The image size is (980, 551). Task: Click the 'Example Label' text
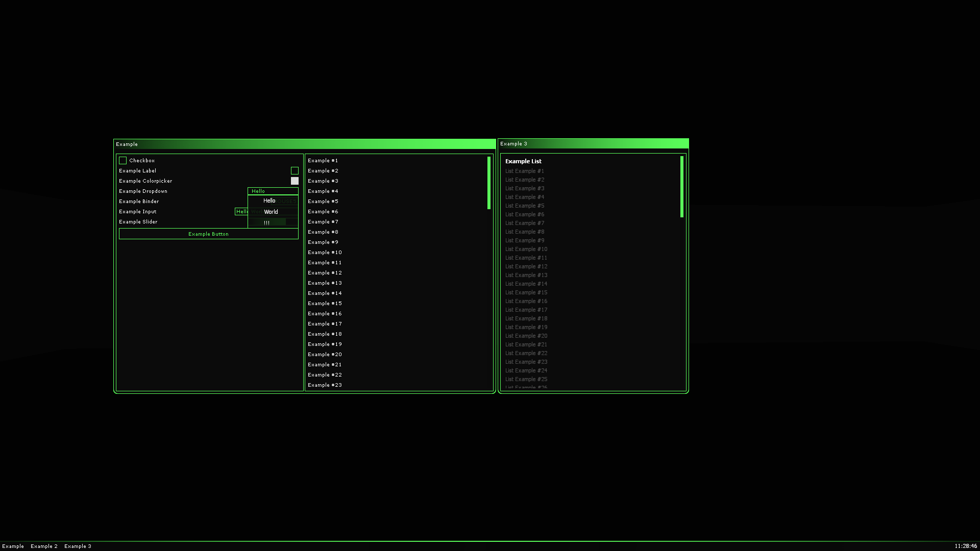[x=137, y=170]
